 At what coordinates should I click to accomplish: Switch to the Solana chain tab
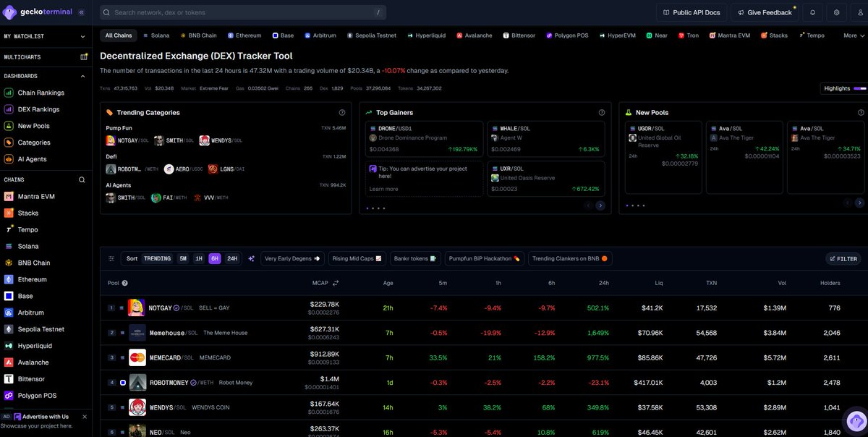156,35
